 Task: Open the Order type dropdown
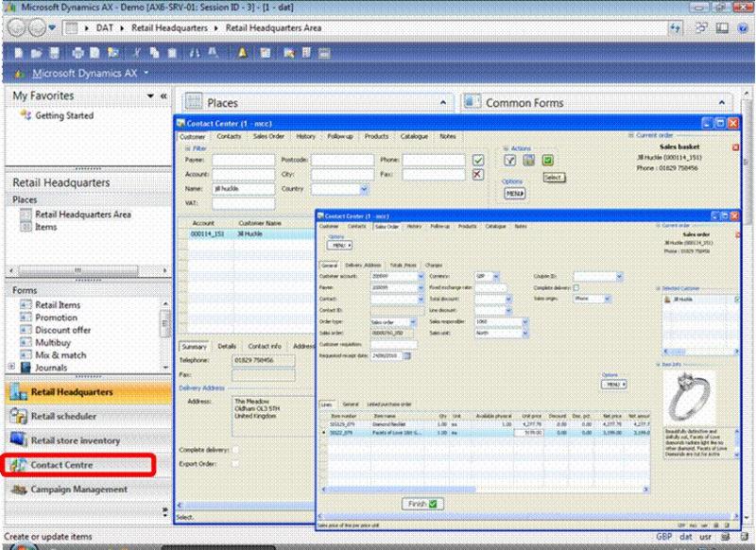[x=413, y=321]
